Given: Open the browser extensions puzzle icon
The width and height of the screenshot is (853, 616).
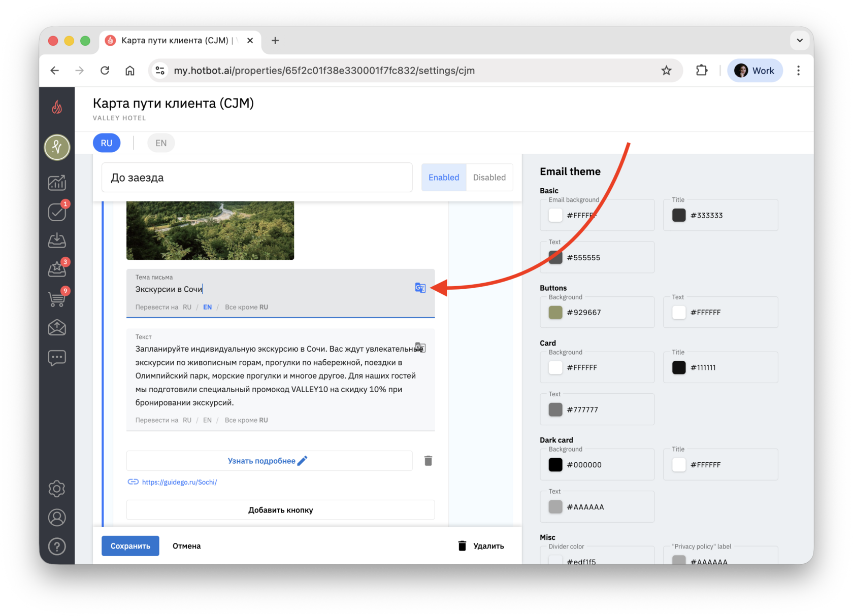Looking at the screenshot, I should [702, 71].
